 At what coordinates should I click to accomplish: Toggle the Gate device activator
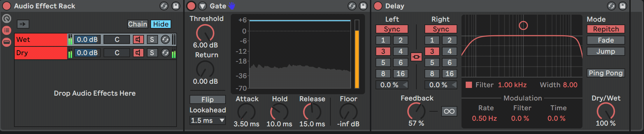(x=191, y=6)
